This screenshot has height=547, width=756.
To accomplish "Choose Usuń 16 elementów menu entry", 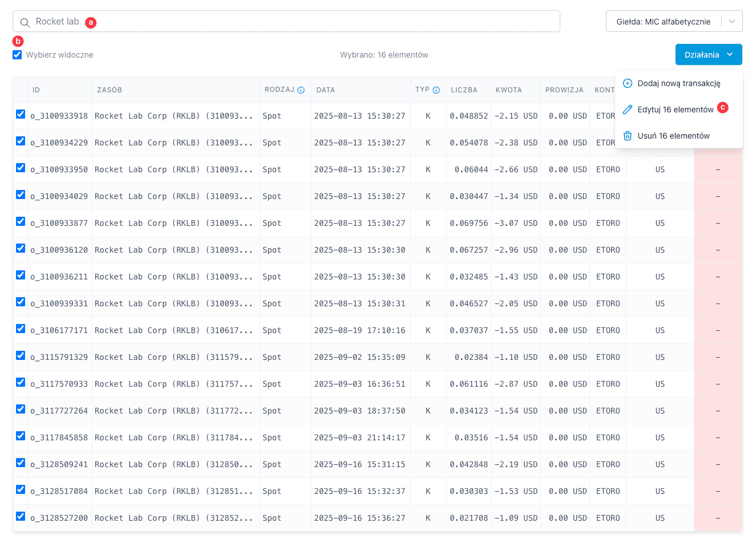I will (x=673, y=136).
